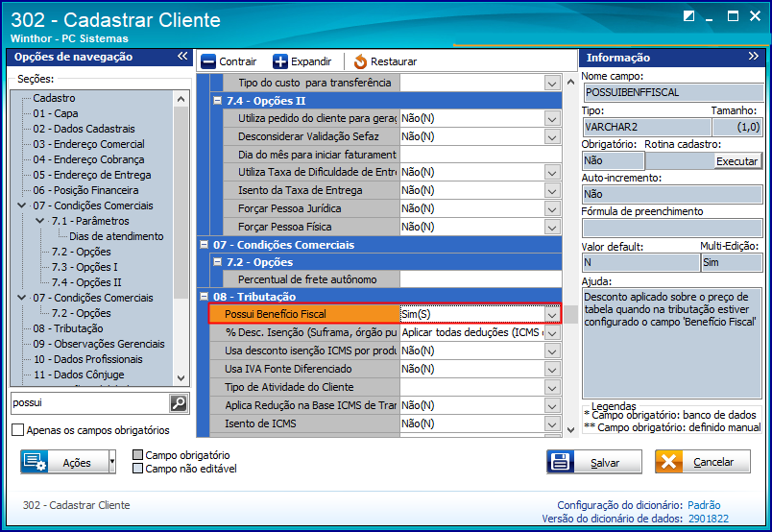Click the Salvar button
Screen dimensions: 772x532
594,462
